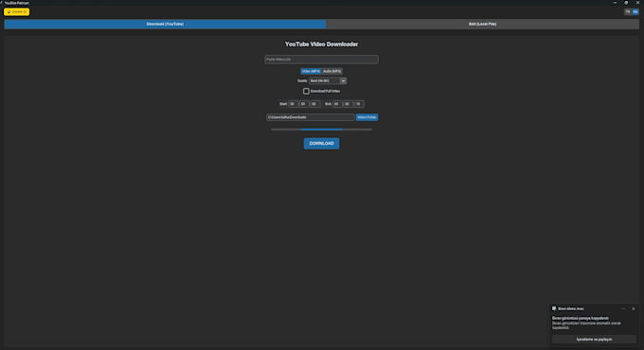Image resolution: width=644 pixels, height=350 pixels.
Task: Dismiss the Snipping Tool notification
Action: point(634,308)
